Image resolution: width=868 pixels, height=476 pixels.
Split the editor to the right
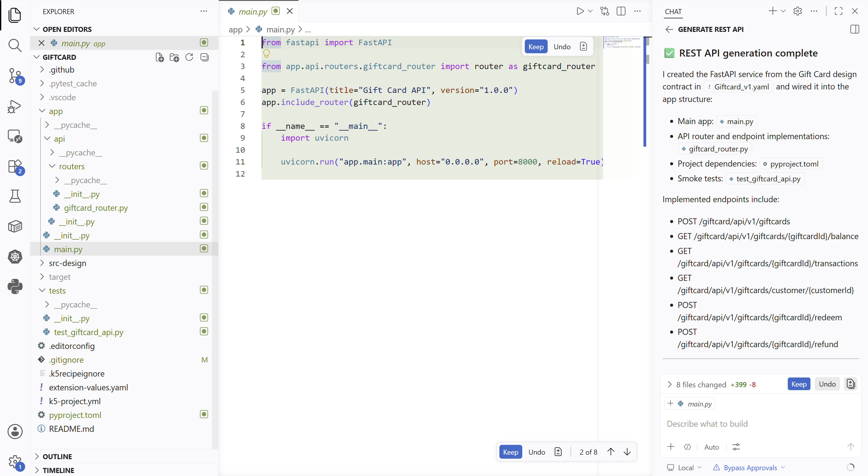(621, 11)
